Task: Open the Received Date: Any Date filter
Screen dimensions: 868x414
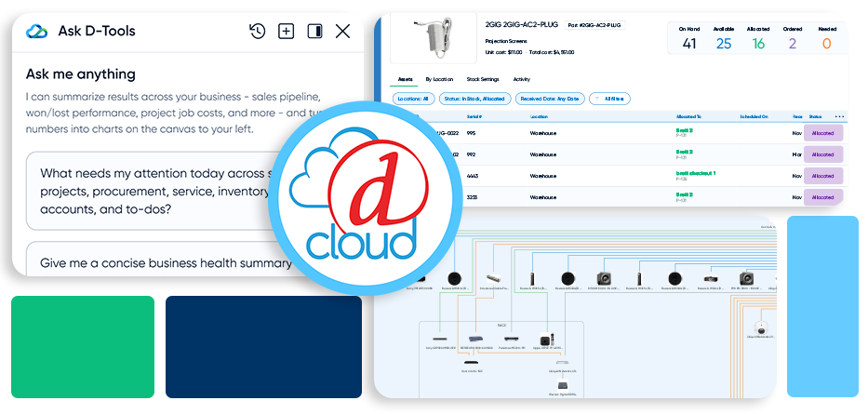Action: pyautogui.click(x=550, y=99)
